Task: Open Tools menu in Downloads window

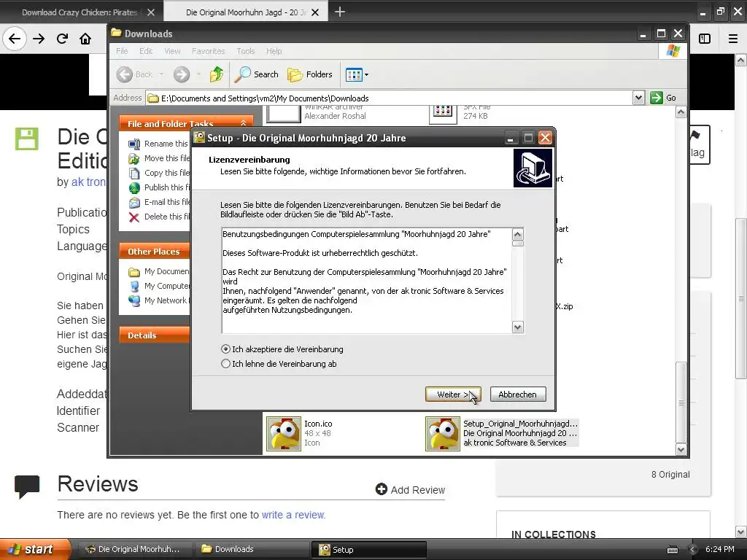Action: coord(246,51)
